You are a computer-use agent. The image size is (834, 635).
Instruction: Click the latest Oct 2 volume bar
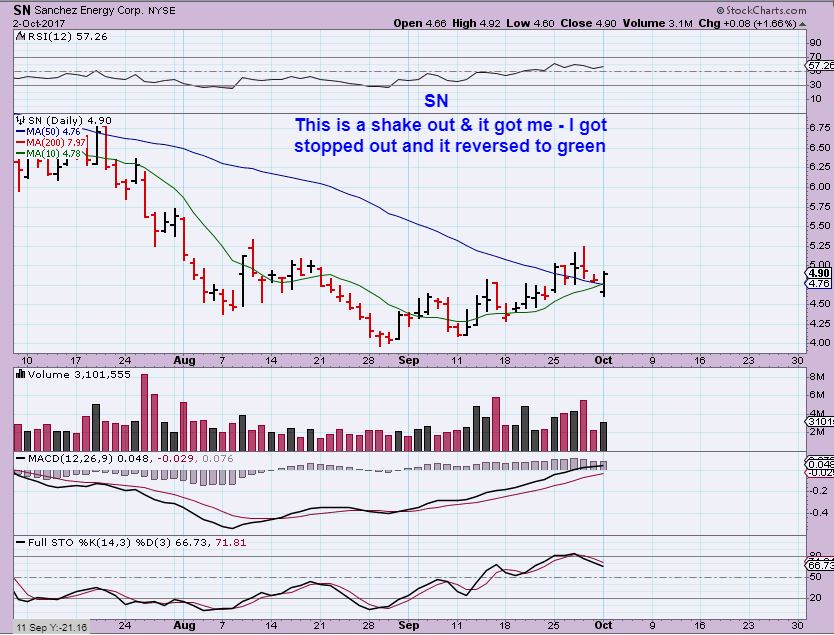604,437
